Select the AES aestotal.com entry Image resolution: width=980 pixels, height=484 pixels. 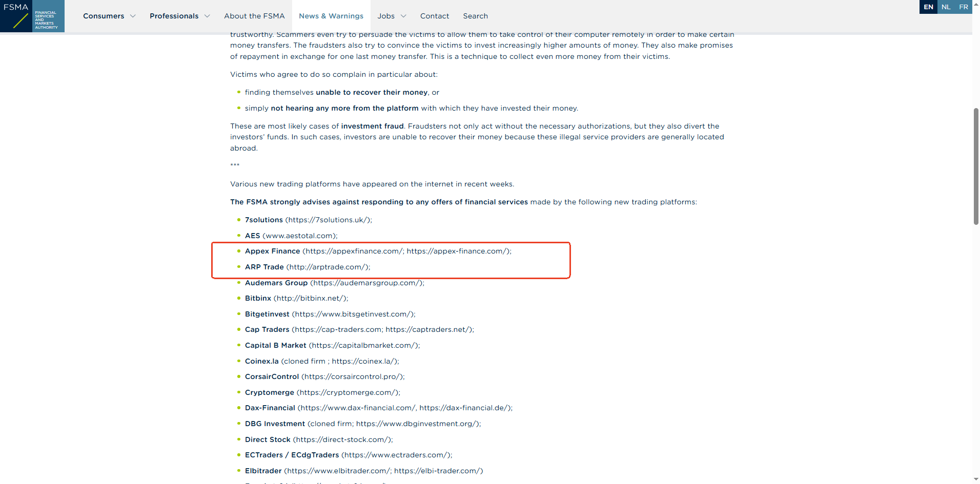point(291,236)
